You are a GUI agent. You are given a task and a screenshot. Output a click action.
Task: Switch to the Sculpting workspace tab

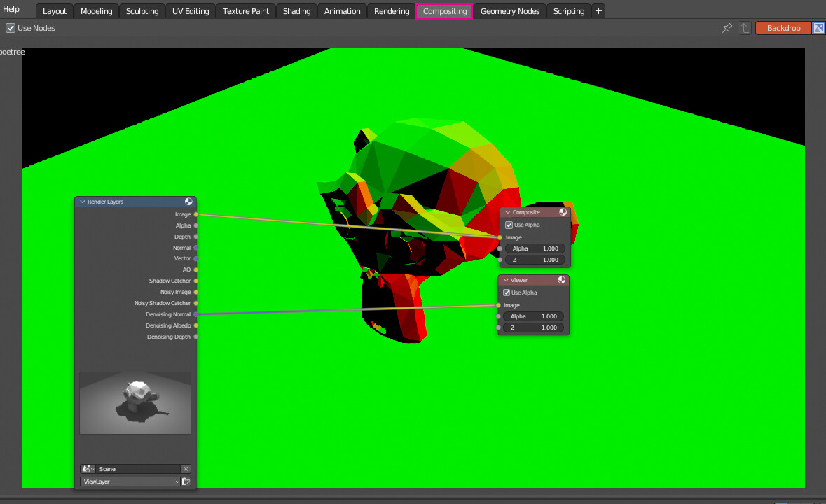pyautogui.click(x=142, y=11)
